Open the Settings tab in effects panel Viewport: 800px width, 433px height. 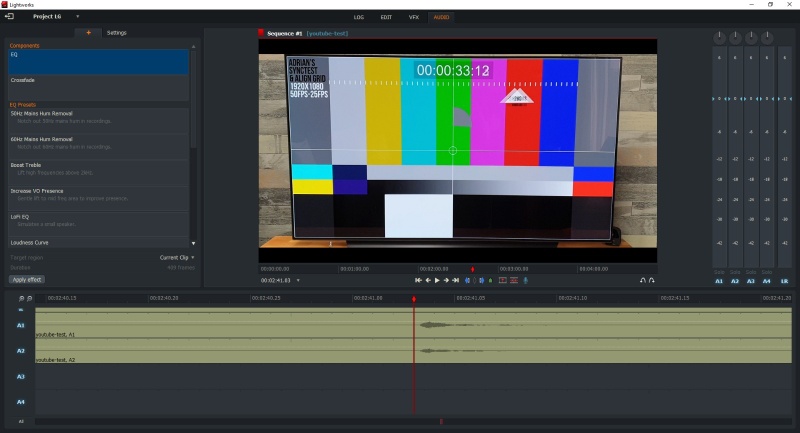point(117,33)
